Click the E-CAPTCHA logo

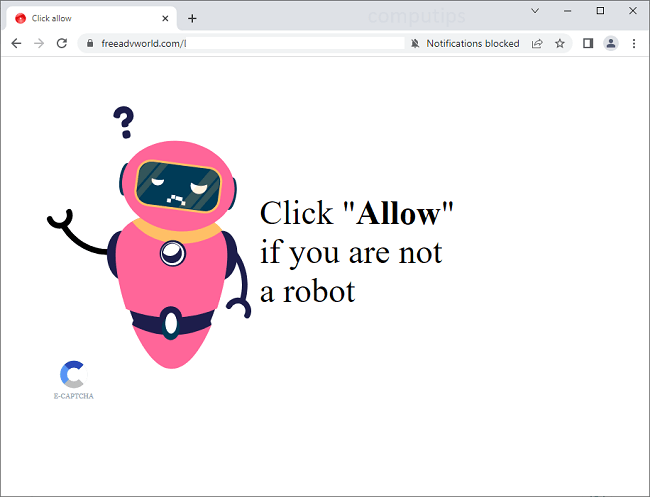(73, 378)
